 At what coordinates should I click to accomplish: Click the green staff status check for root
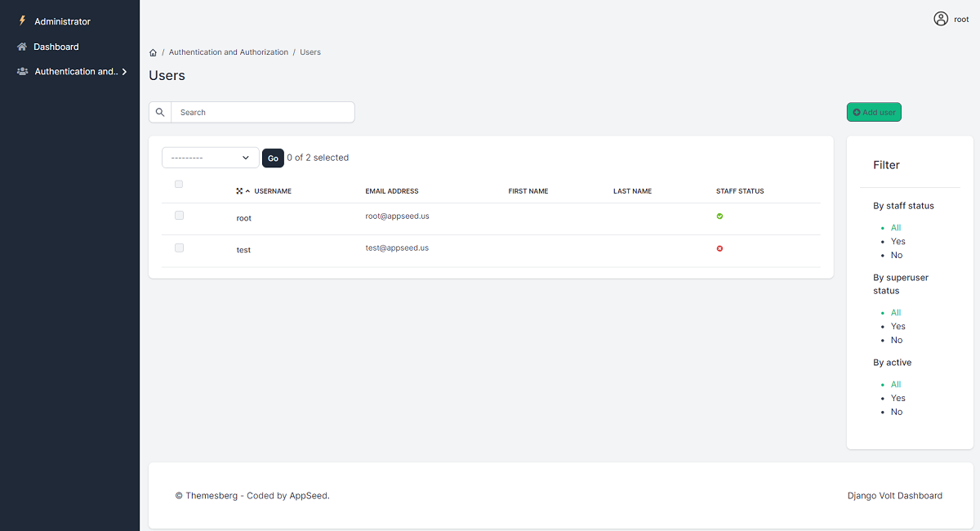tap(719, 216)
